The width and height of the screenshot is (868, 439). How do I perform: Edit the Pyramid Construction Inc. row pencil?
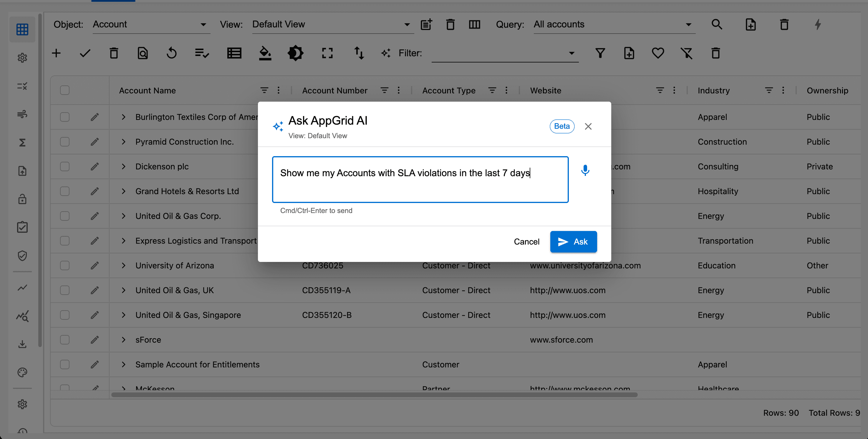point(95,142)
